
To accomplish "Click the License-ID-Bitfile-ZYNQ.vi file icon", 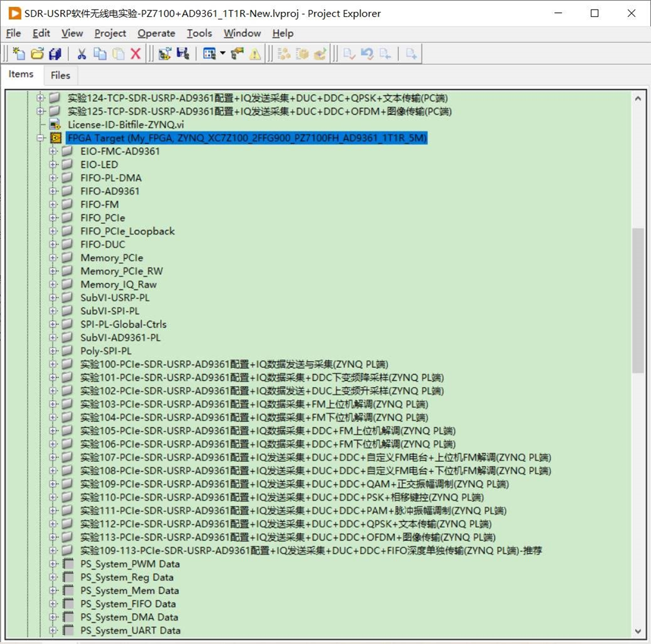I will tap(55, 124).
